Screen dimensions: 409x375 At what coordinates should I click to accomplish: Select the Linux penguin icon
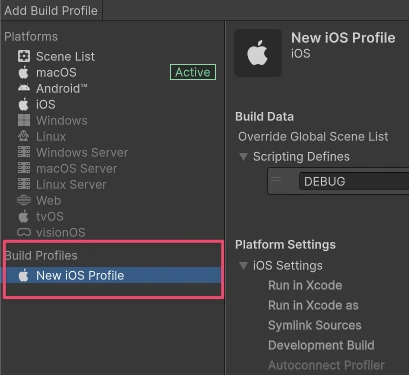coord(24,136)
